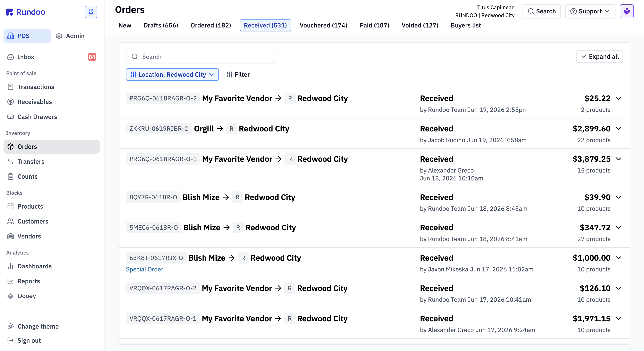Click order ID ZKKRU-0619RJBR-O

[159, 129]
